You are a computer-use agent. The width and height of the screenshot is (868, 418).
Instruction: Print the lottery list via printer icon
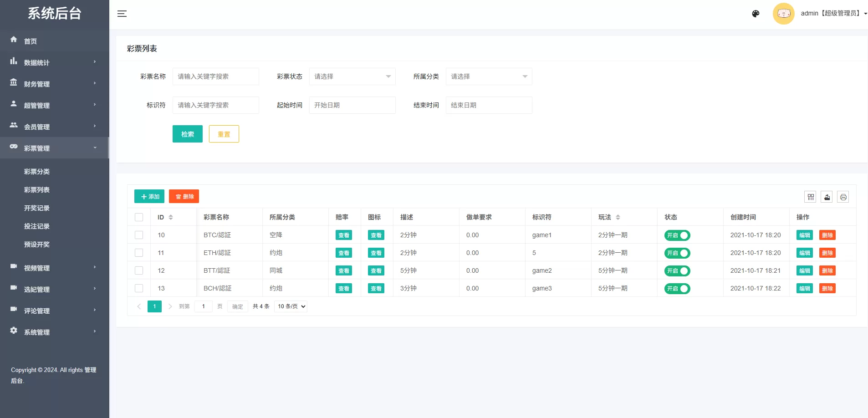tap(842, 197)
